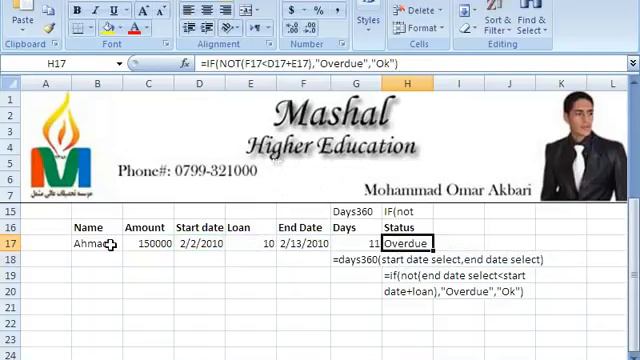Viewport: 640px width, 360px height.
Task: Click the Fill down-arrow icon in Editing
Action: point(464,10)
